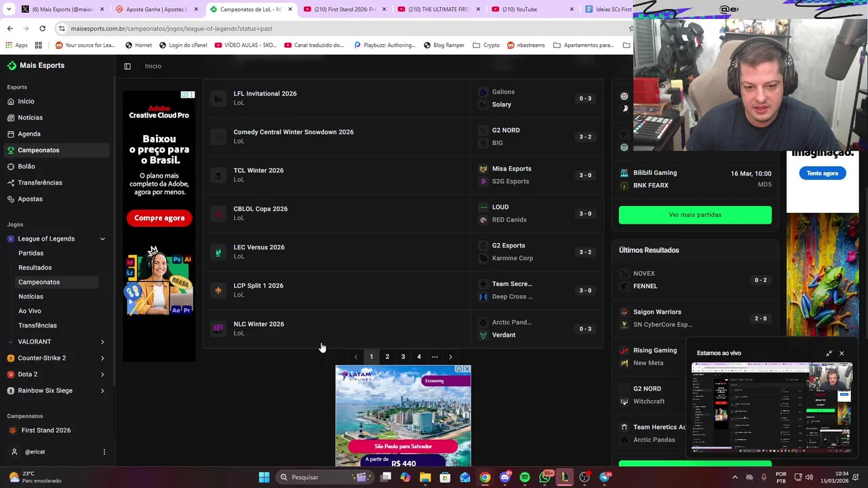
Task: Open Blog Ramper bookmark
Action: [444, 45]
